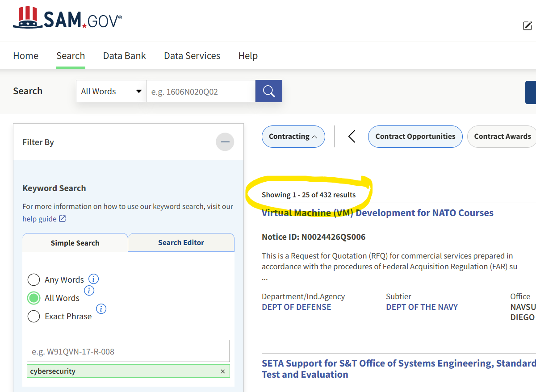This screenshot has width=536, height=392.
Task: Click the external link icon beside help guide
Action: (63, 218)
